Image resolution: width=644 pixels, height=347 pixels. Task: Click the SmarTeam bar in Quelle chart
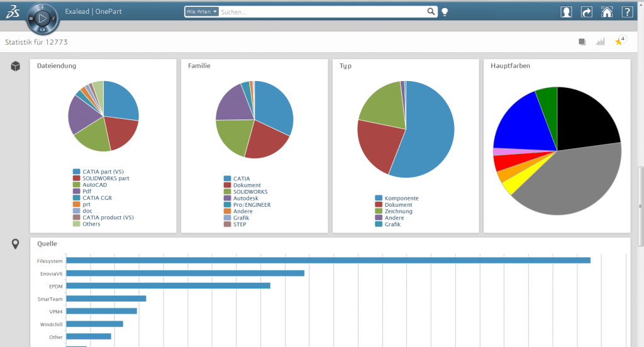[x=106, y=299]
